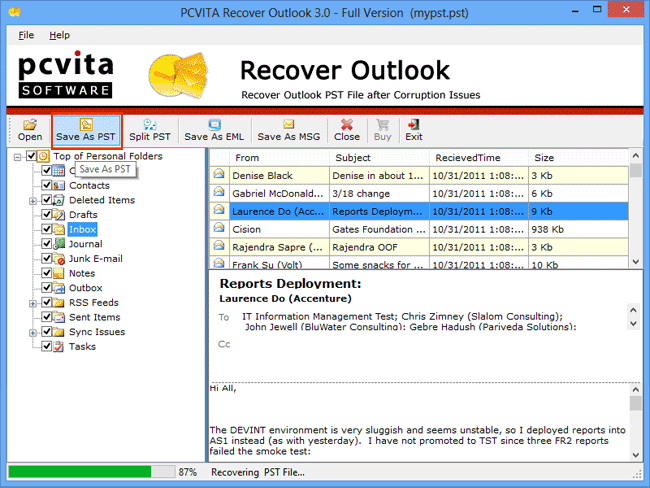Image resolution: width=650 pixels, height=488 pixels.
Task: Expand the Deleted Items folder node
Action: coord(32,201)
